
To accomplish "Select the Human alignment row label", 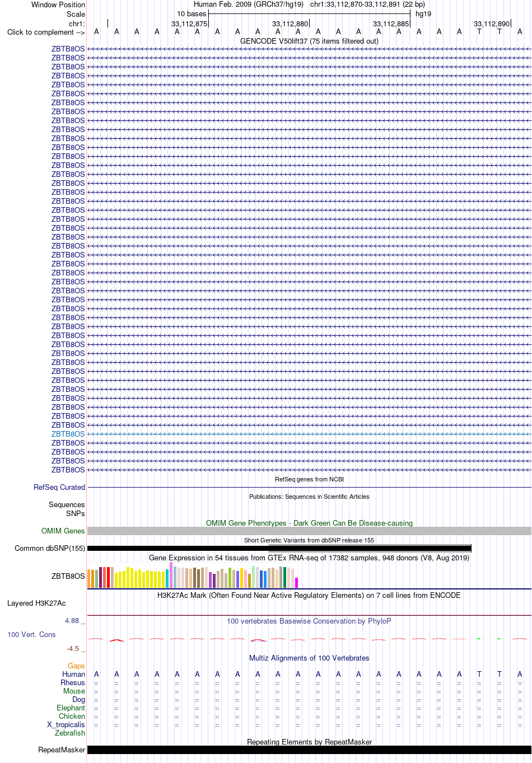I will [73, 674].
